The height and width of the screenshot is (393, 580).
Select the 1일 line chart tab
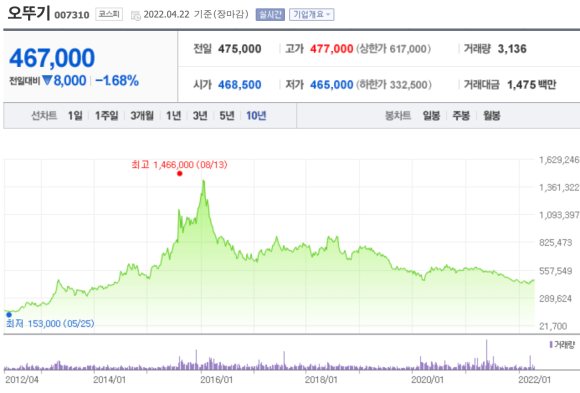pyautogui.click(x=75, y=116)
